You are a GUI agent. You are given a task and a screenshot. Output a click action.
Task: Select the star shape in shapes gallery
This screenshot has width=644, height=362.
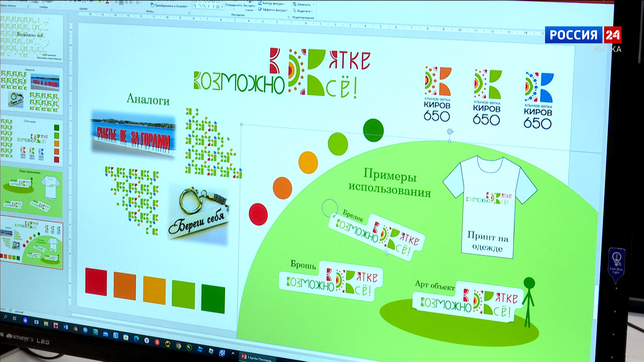coord(218,7)
